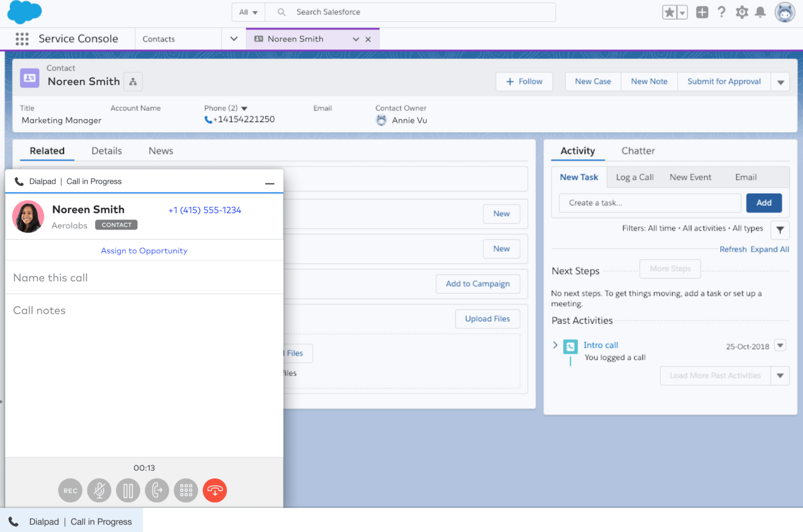The image size is (803, 532).
Task: Switch to the Chatter tab
Action: (638, 151)
